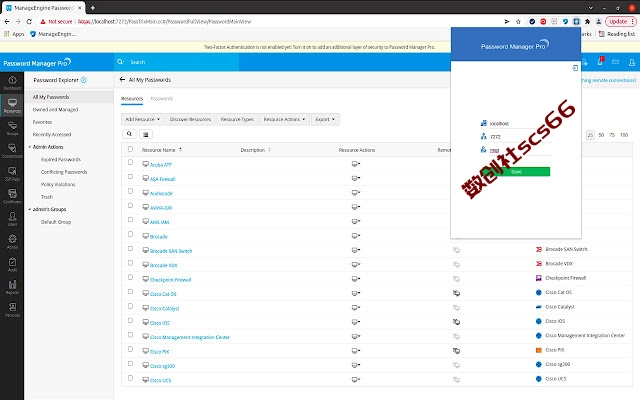Check the box for AWS IAM
Screen dimensions: 640x400
point(130,220)
